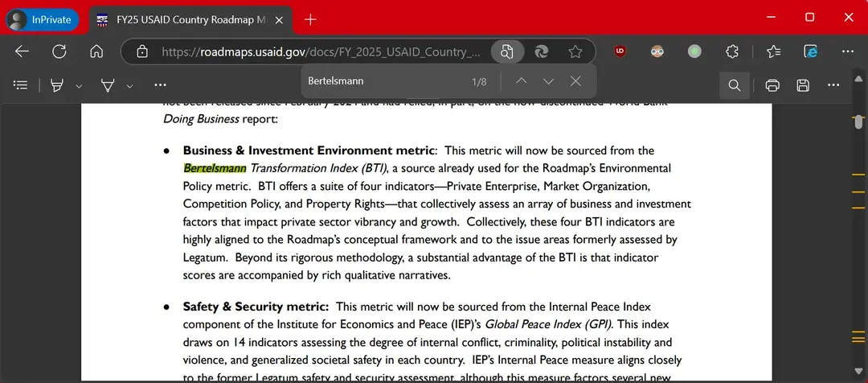Select the PDF draw pen tool
The width and height of the screenshot is (868, 383).
coord(108,85)
